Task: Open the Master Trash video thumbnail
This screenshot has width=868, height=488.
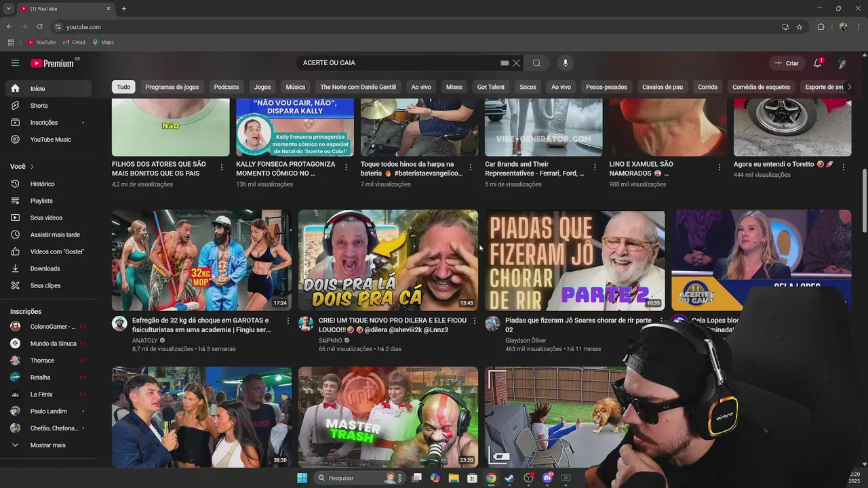Action: click(x=388, y=417)
